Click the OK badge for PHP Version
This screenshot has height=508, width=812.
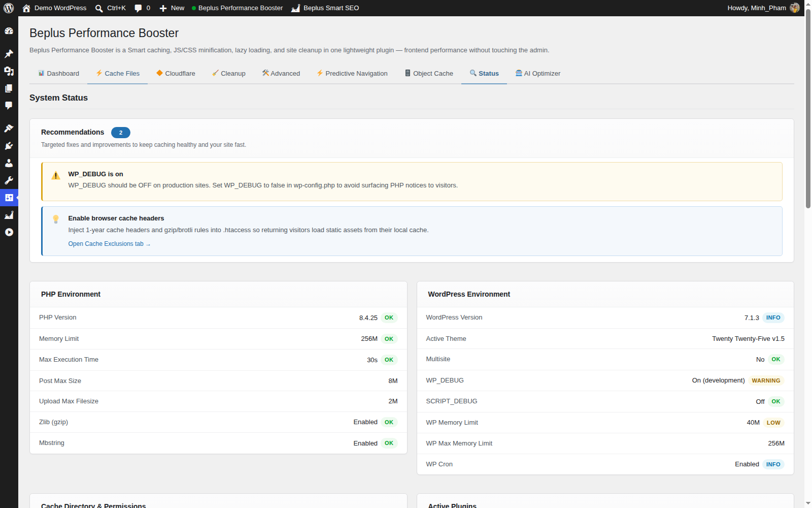pyautogui.click(x=389, y=317)
